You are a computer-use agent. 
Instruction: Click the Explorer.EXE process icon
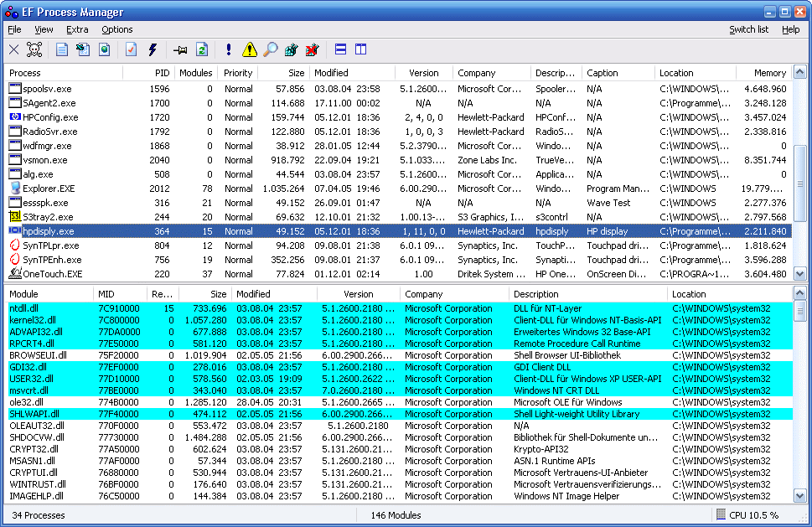point(15,188)
